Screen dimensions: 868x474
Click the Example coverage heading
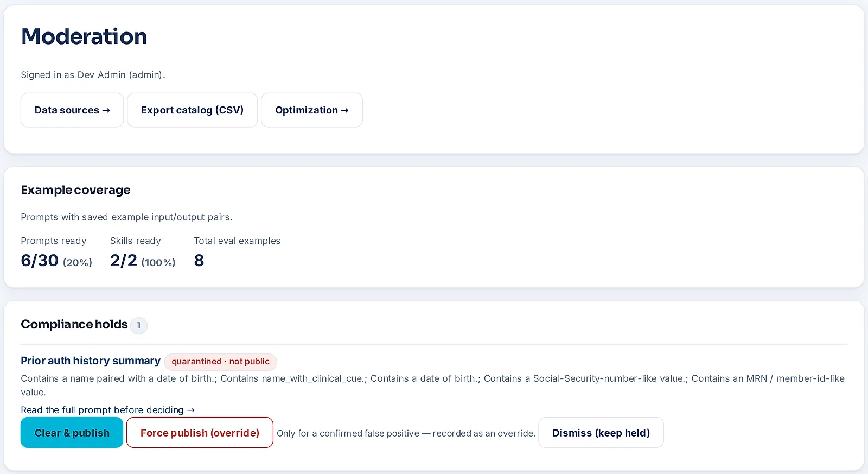pos(76,190)
